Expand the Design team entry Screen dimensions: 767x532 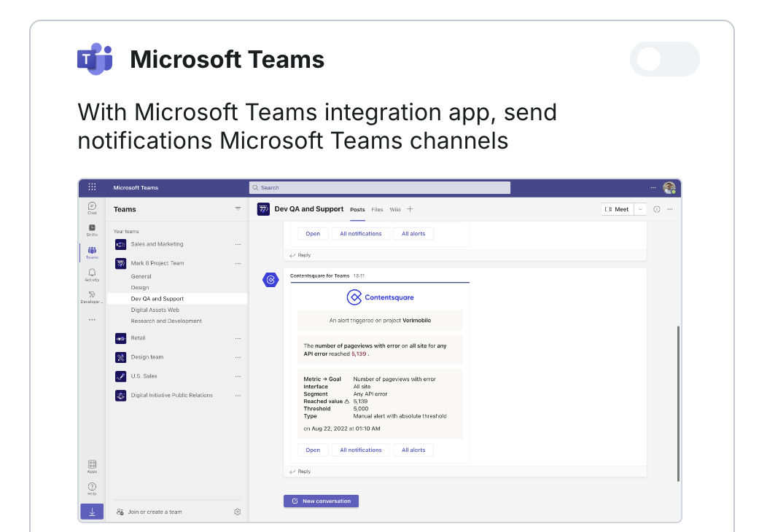147,357
